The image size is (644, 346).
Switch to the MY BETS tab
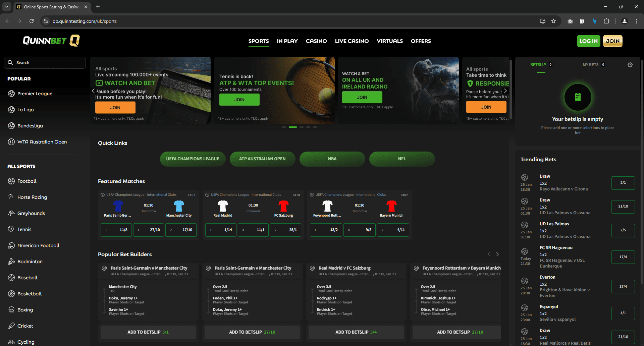coord(594,65)
